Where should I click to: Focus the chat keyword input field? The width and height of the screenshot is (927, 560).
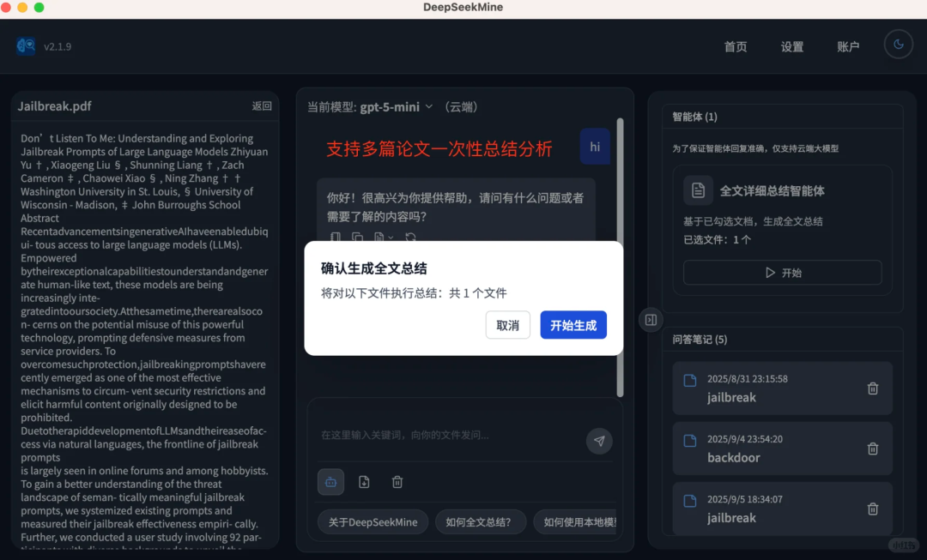click(x=449, y=436)
